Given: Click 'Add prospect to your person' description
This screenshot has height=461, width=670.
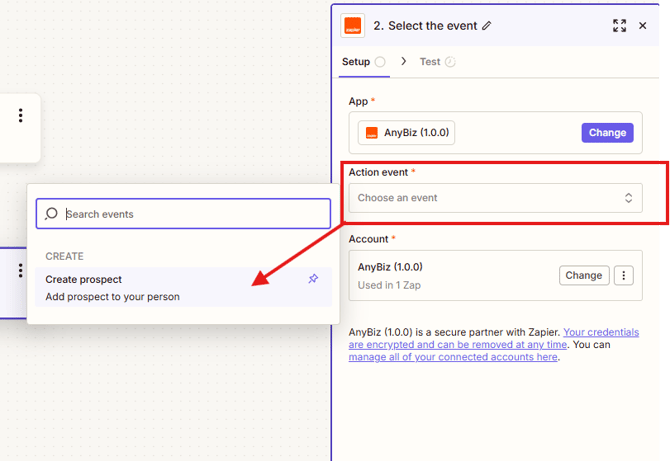Looking at the screenshot, I should 113,297.
